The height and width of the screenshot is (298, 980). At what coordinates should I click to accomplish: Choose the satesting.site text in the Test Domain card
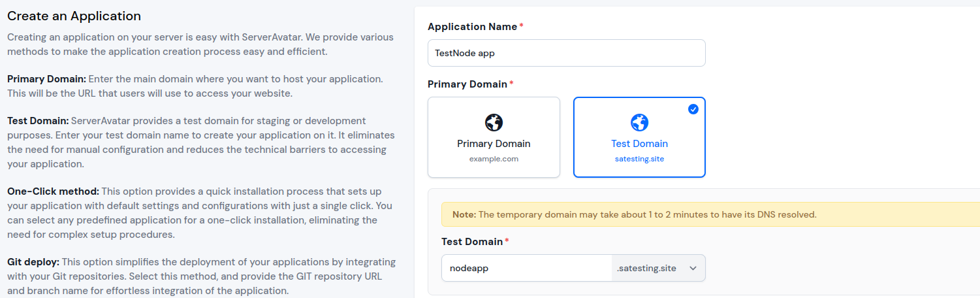(x=639, y=159)
